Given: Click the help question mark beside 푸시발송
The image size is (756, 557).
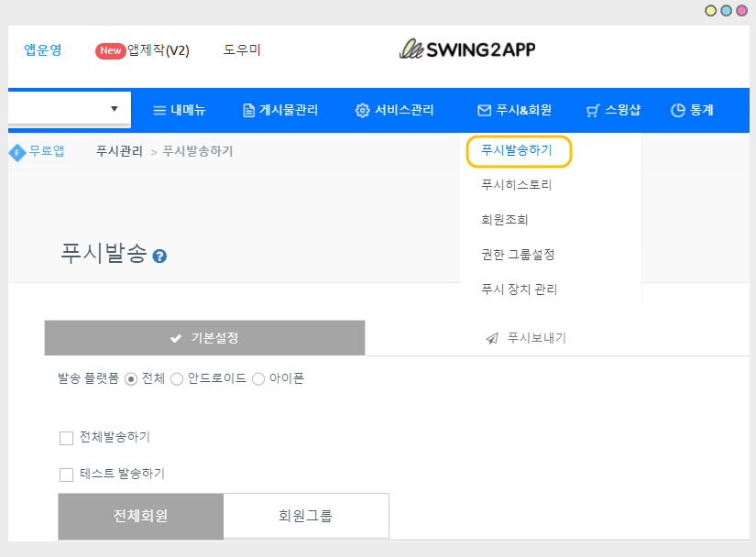Looking at the screenshot, I should coord(159,257).
